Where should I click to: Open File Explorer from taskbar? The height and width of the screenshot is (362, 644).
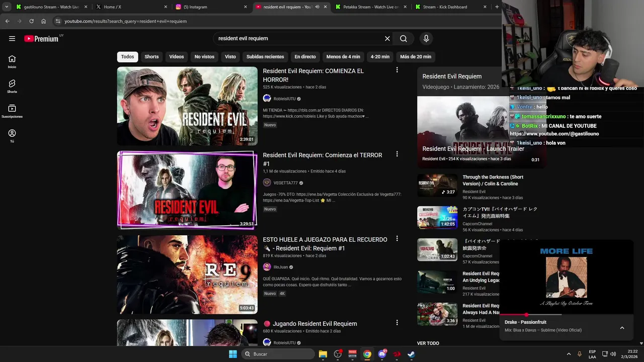pos(323,354)
